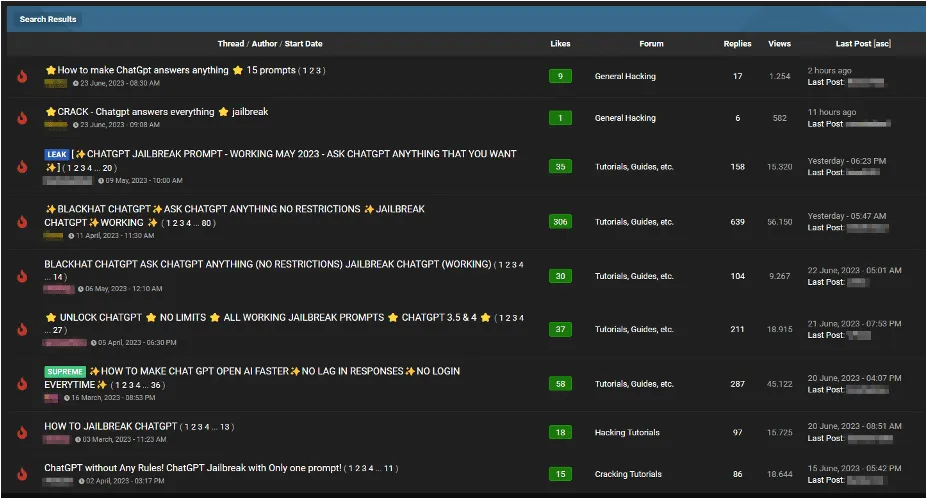Sort by Thread column header
Image resolution: width=927 pixels, height=499 pixels.
coord(231,44)
